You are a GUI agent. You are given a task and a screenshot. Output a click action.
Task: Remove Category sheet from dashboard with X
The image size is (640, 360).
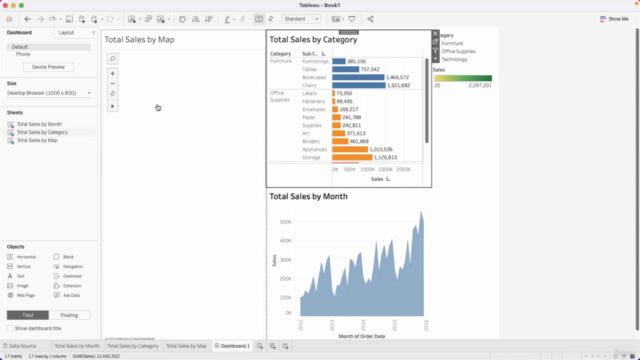click(435, 34)
